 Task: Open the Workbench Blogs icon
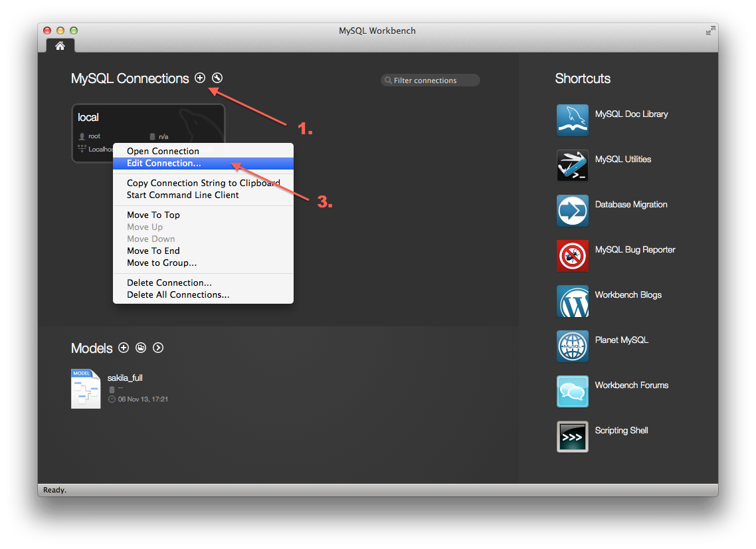[572, 301]
